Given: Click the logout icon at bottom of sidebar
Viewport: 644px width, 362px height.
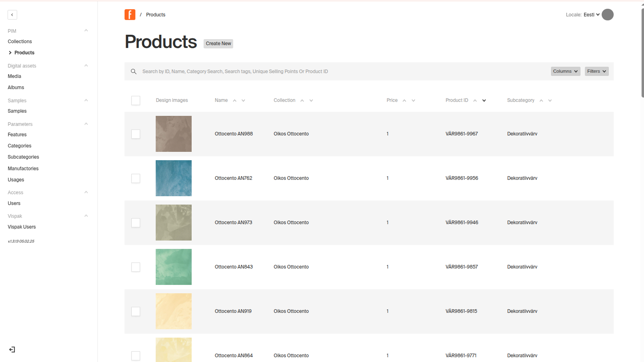Looking at the screenshot, I should pyautogui.click(x=12, y=349).
